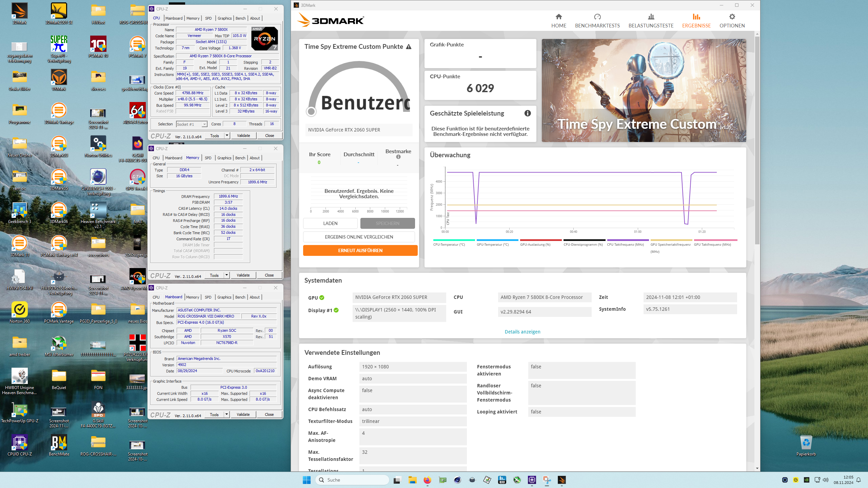
Task: Click Validate in top CPU-Z window
Action: coord(243,136)
